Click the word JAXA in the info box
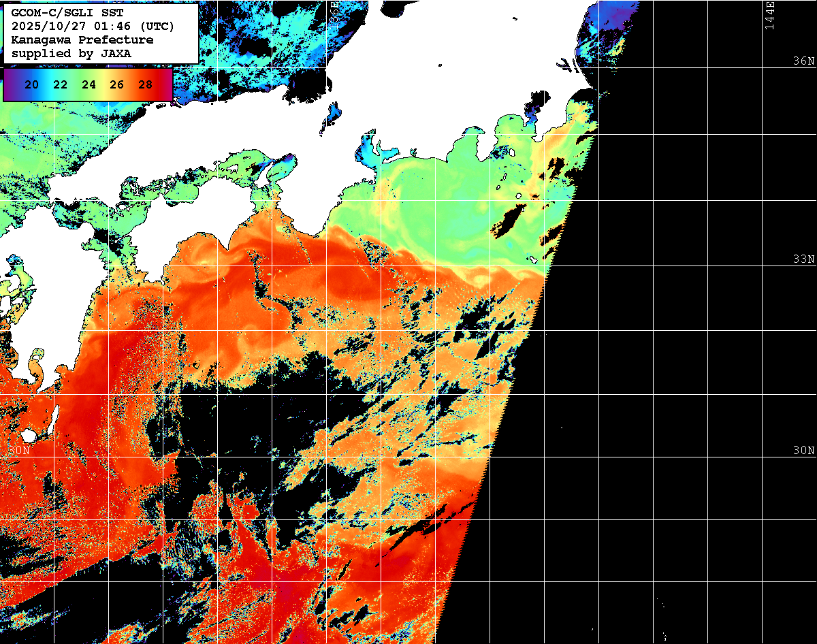817x644 pixels. coord(117,53)
